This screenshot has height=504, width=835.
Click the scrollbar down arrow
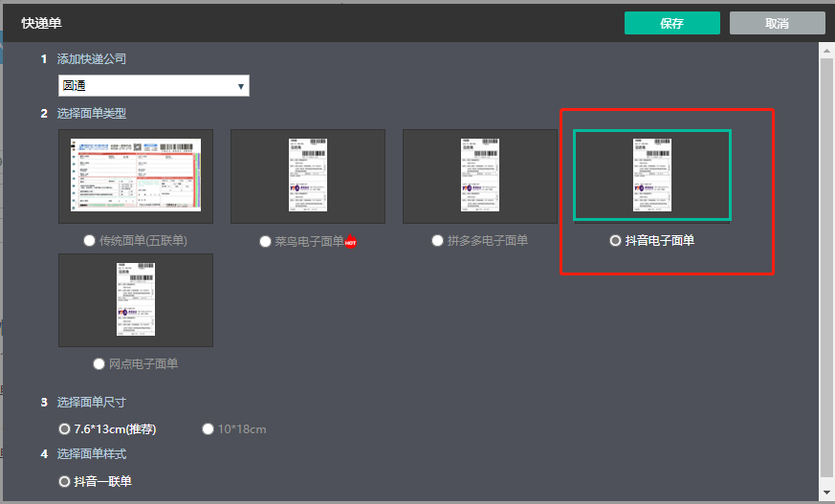(x=826, y=493)
